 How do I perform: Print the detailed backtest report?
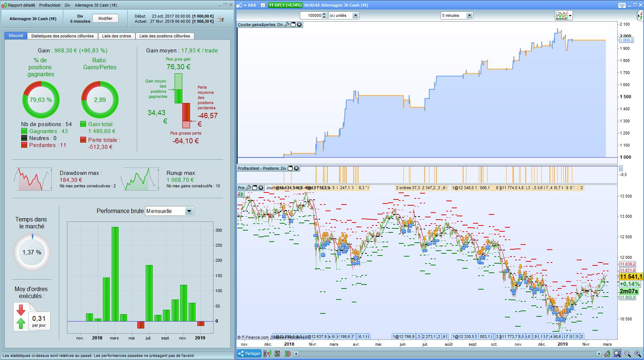(x=220, y=18)
